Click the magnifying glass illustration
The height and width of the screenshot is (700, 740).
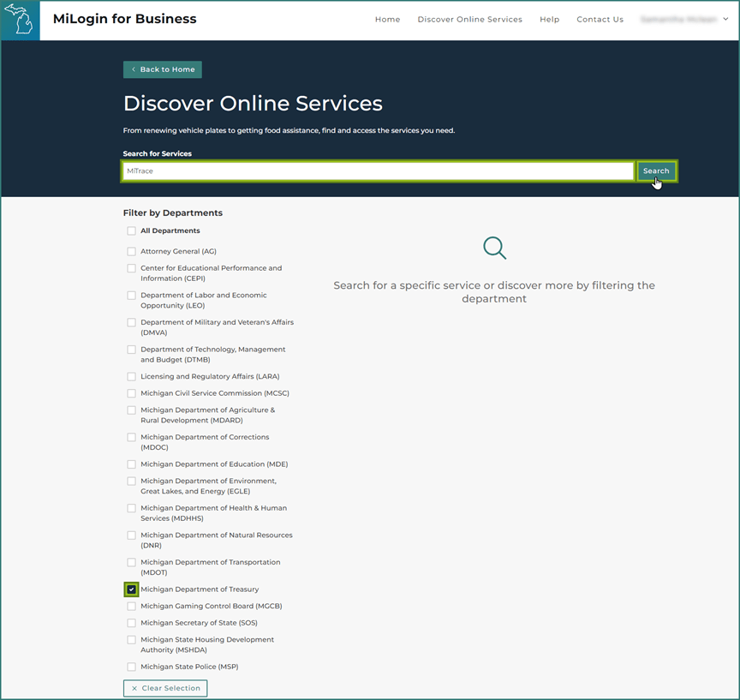(x=494, y=248)
